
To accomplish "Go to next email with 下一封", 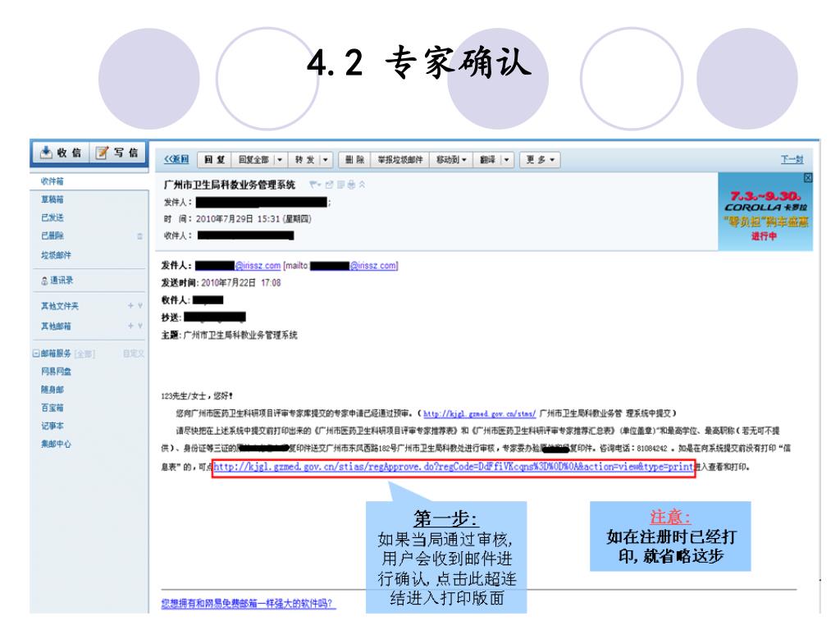I will pos(792,159).
